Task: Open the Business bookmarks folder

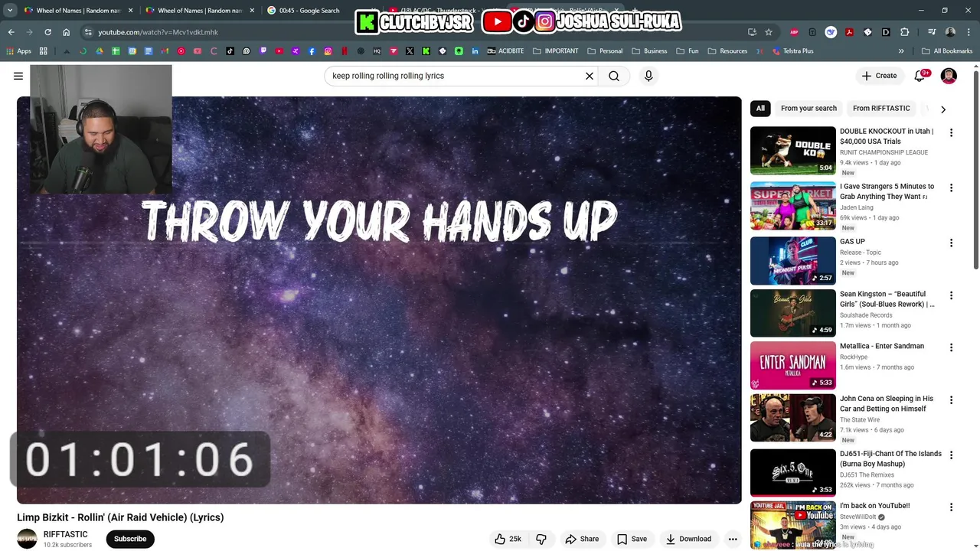Action: tap(648, 51)
